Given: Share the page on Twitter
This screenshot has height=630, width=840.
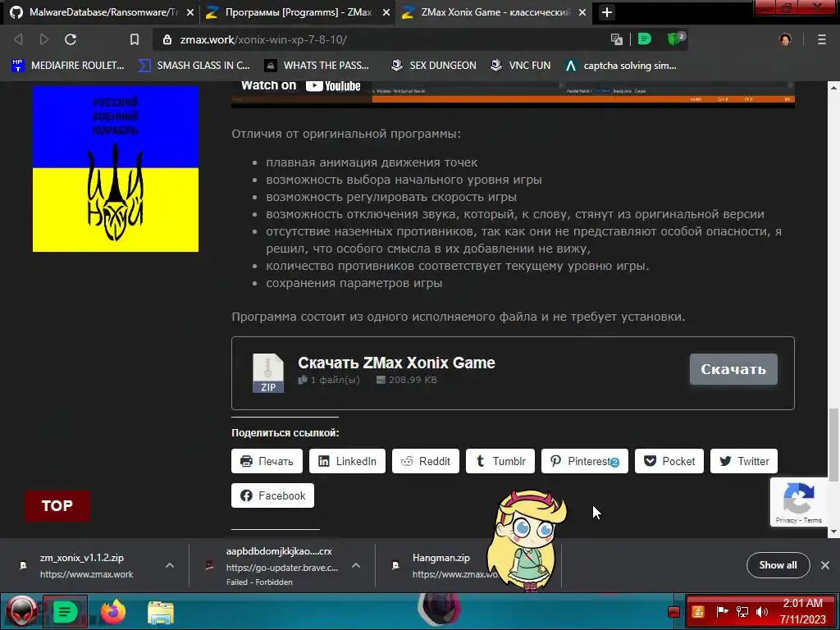Looking at the screenshot, I should tap(744, 461).
